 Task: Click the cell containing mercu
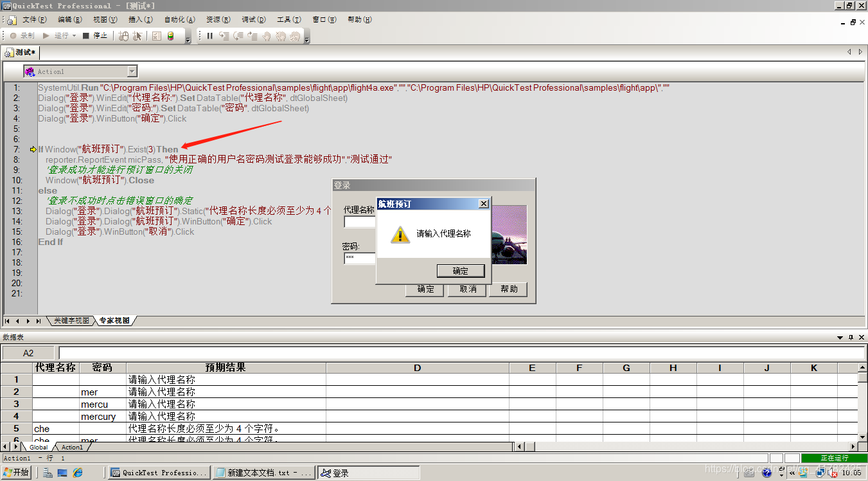[103, 404]
